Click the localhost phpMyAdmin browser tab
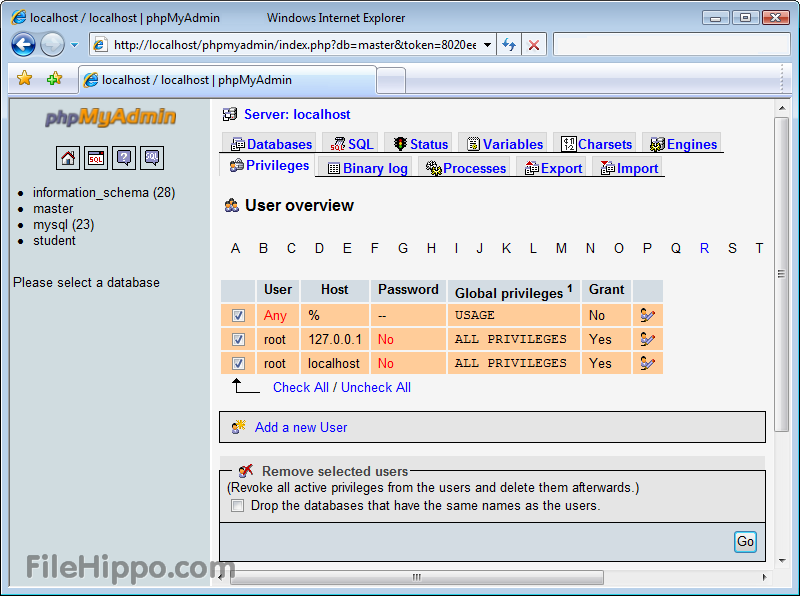The height and width of the screenshot is (596, 800). point(228,80)
